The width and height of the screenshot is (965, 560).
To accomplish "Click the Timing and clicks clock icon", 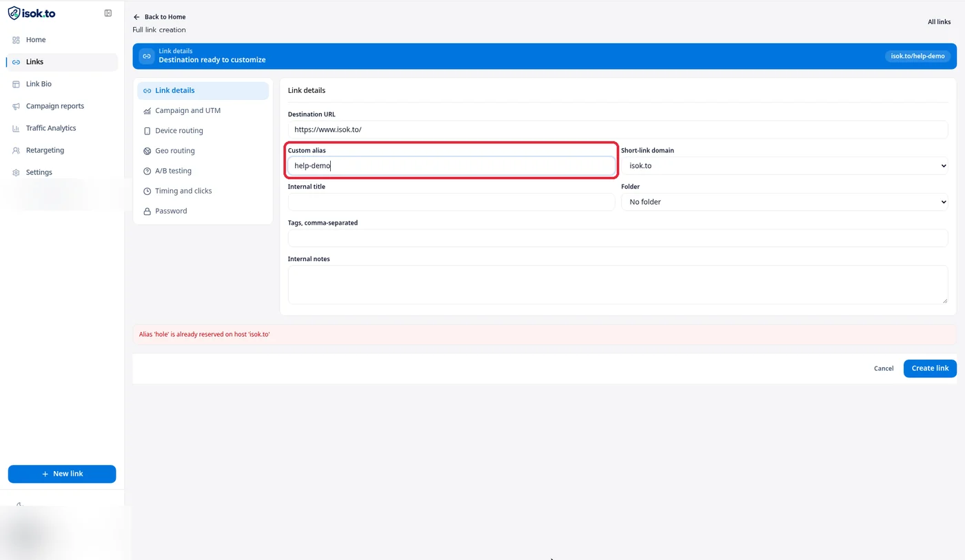I will 147,191.
